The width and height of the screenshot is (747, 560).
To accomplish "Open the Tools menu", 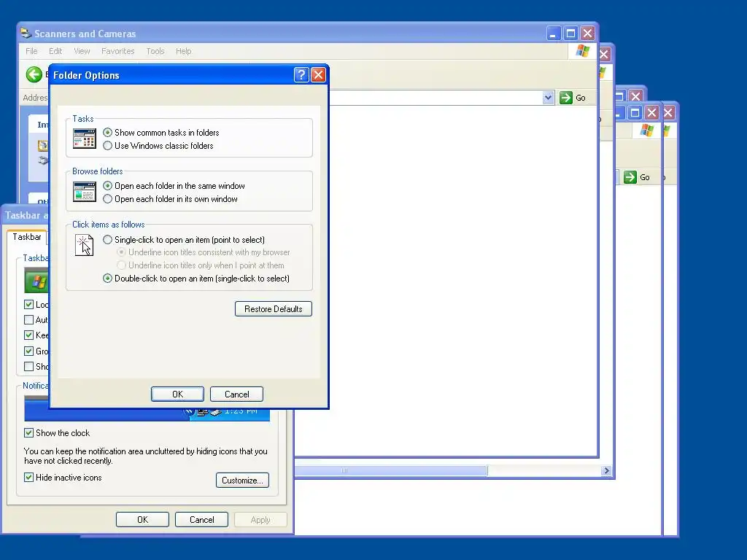I will [x=155, y=51].
